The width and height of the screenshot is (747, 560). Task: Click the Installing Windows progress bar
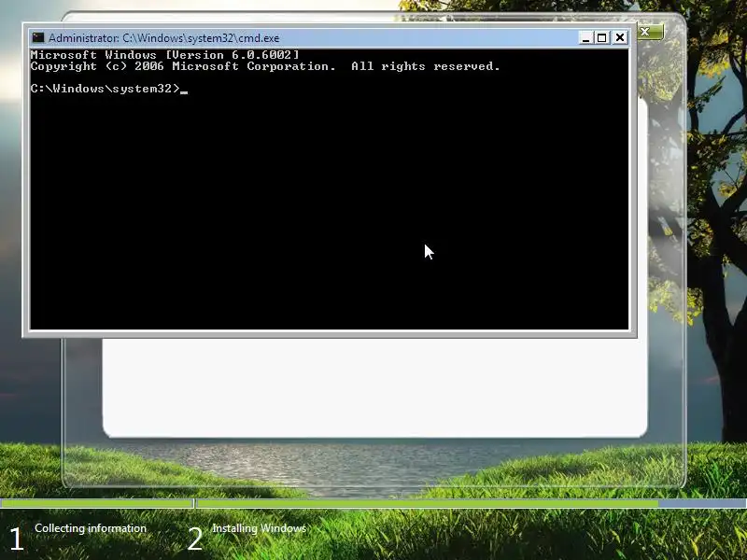(x=472, y=503)
